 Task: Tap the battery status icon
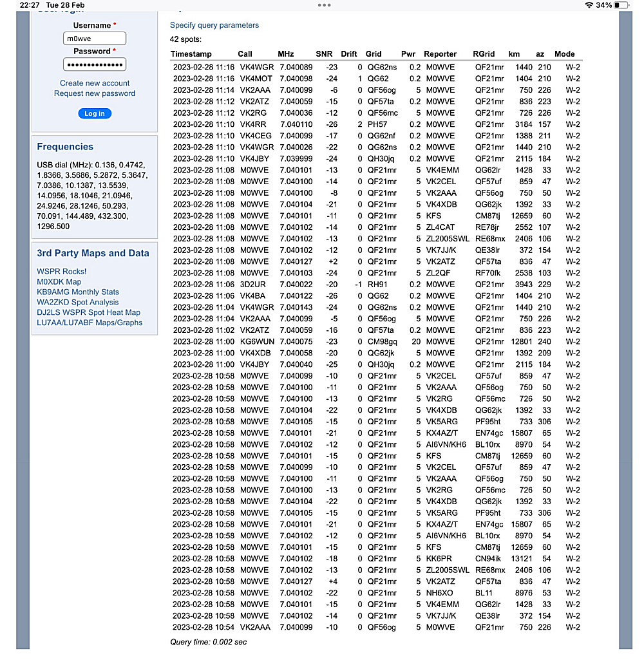pyautogui.click(x=621, y=5)
